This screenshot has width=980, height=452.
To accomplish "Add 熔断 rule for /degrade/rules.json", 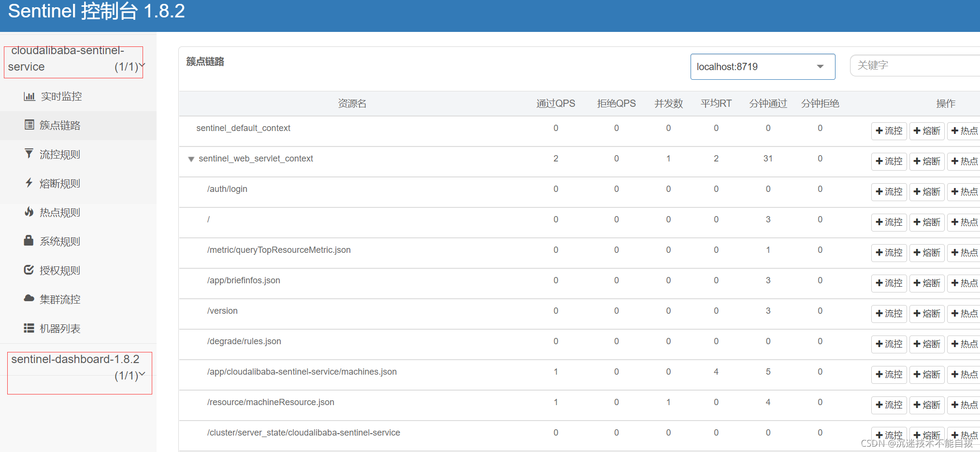I will pyautogui.click(x=926, y=344).
